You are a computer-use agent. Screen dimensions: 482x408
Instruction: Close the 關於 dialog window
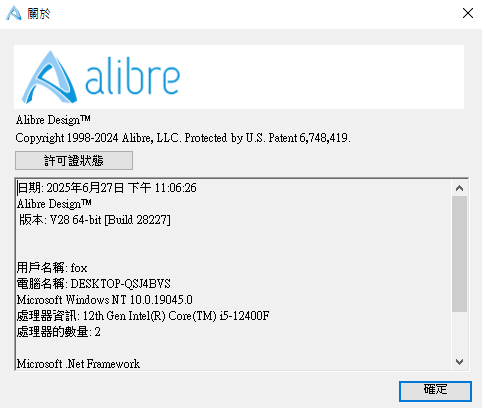[468, 13]
